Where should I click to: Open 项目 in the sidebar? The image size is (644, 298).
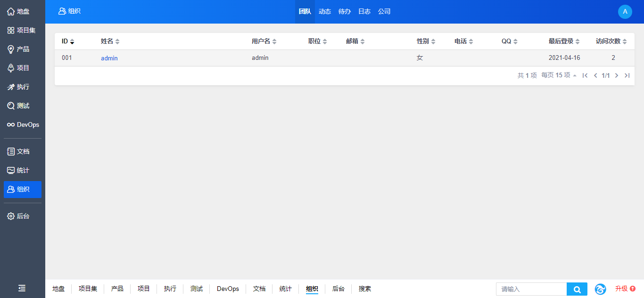pyautogui.click(x=23, y=68)
